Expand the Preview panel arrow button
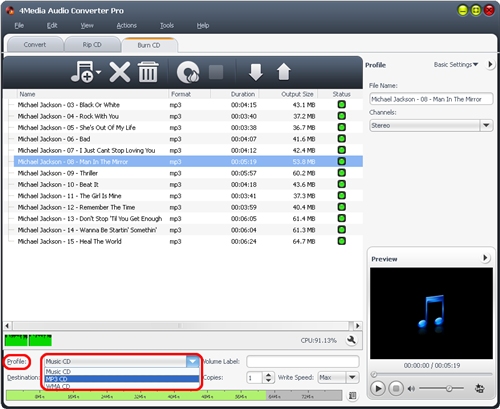This screenshot has height=409, width=500. (485, 258)
